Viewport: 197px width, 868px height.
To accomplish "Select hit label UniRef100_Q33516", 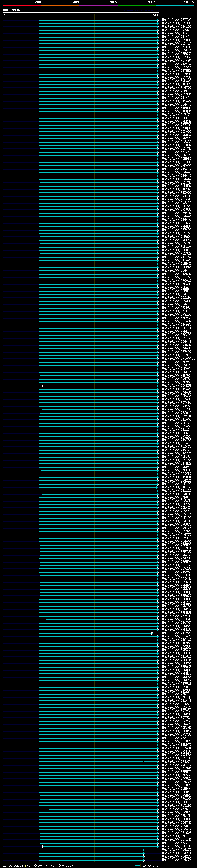I will [x=177, y=67].
